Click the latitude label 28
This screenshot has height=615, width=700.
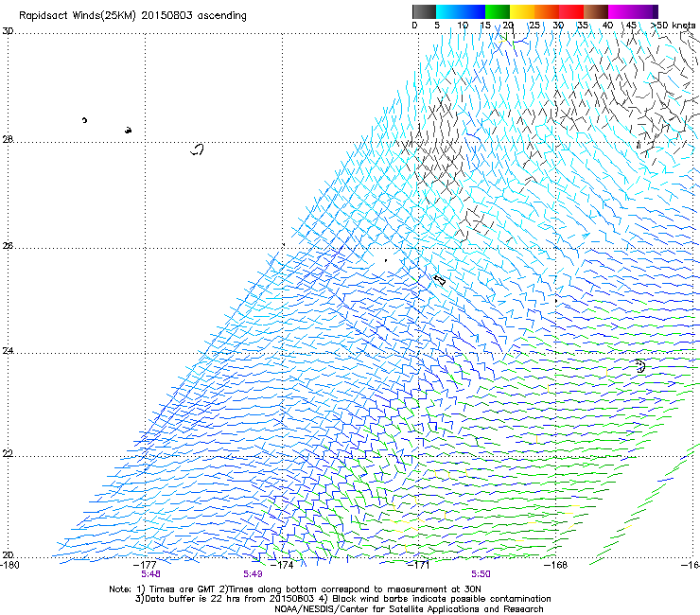tap(8, 140)
